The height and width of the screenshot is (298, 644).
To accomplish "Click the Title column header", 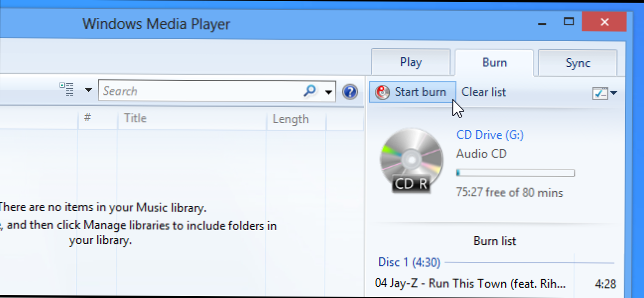I will [135, 119].
